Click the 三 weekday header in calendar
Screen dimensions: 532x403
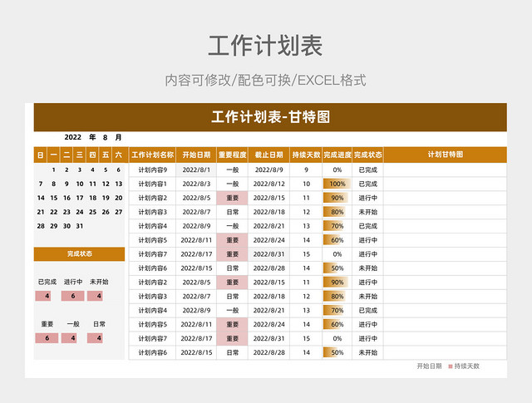tap(80, 155)
